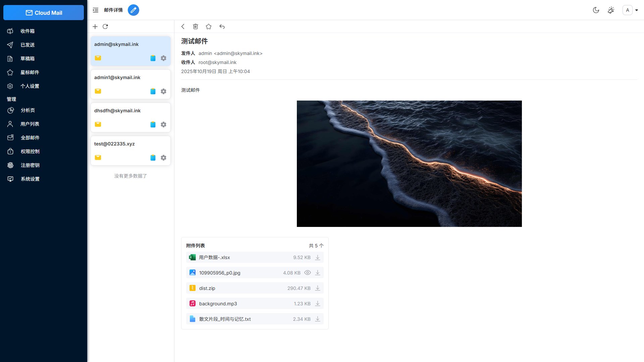Open settings gear for admin1@skymail.ink
Viewport: 644px width, 362px height.
pyautogui.click(x=163, y=91)
